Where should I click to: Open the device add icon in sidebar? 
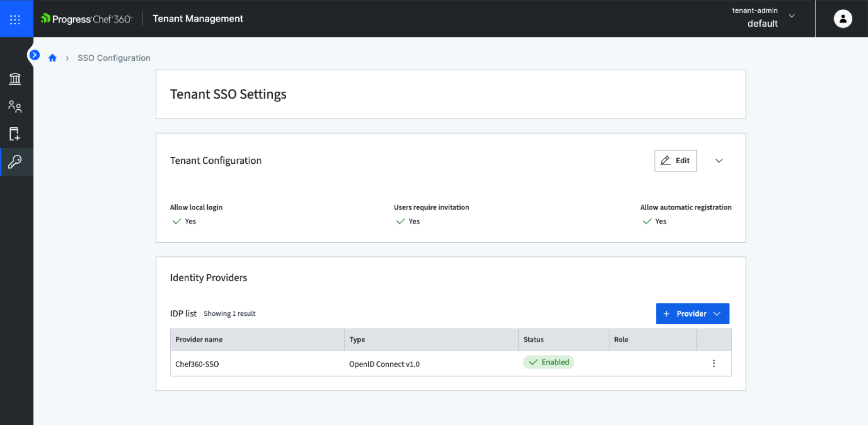click(x=15, y=134)
